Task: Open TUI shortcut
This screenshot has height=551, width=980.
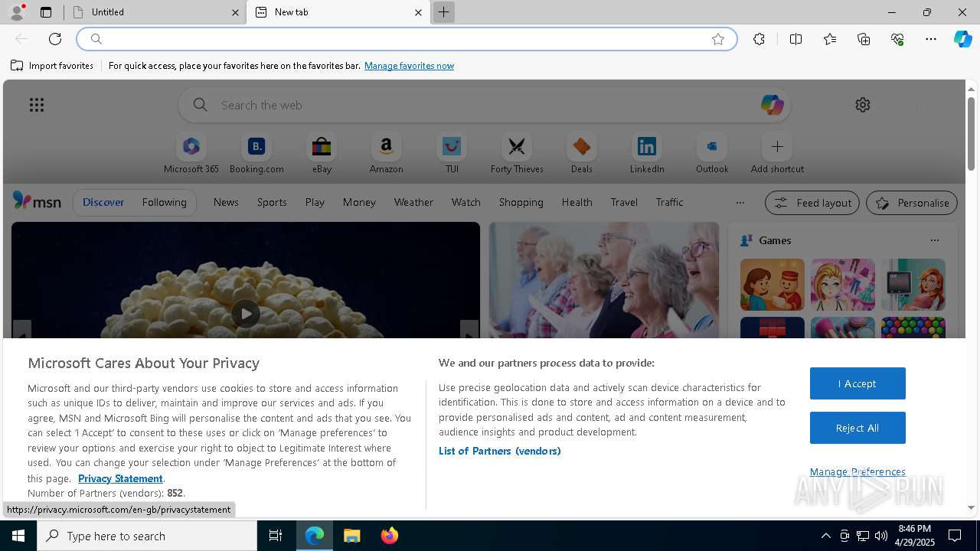Action: point(452,154)
